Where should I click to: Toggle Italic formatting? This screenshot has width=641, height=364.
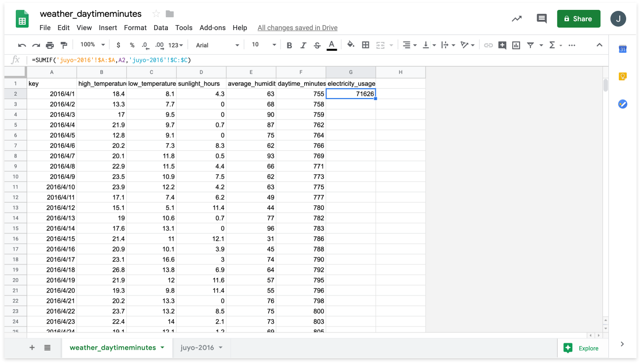pos(303,45)
